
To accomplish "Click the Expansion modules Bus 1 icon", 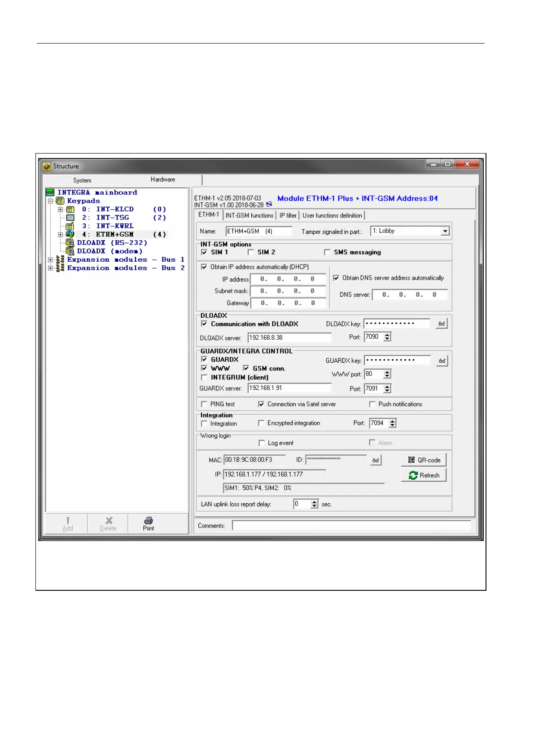I will coord(60,259).
